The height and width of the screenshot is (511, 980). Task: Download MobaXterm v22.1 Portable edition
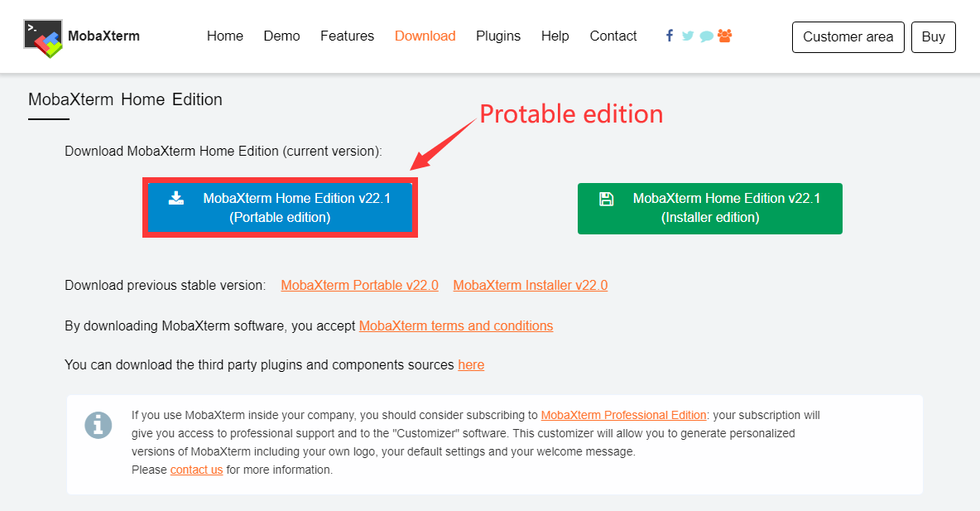click(x=280, y=208)
